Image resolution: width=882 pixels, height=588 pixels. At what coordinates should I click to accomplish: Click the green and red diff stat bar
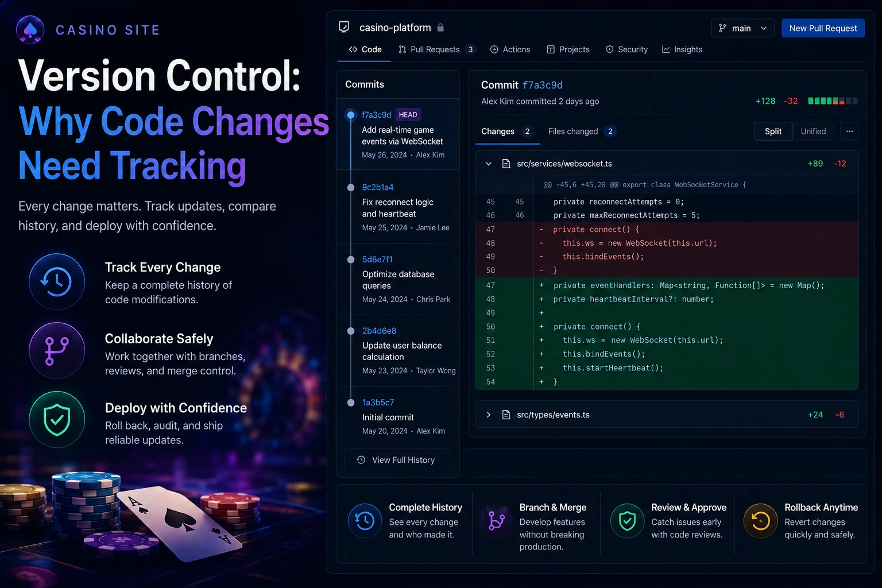tap(833, 101)
